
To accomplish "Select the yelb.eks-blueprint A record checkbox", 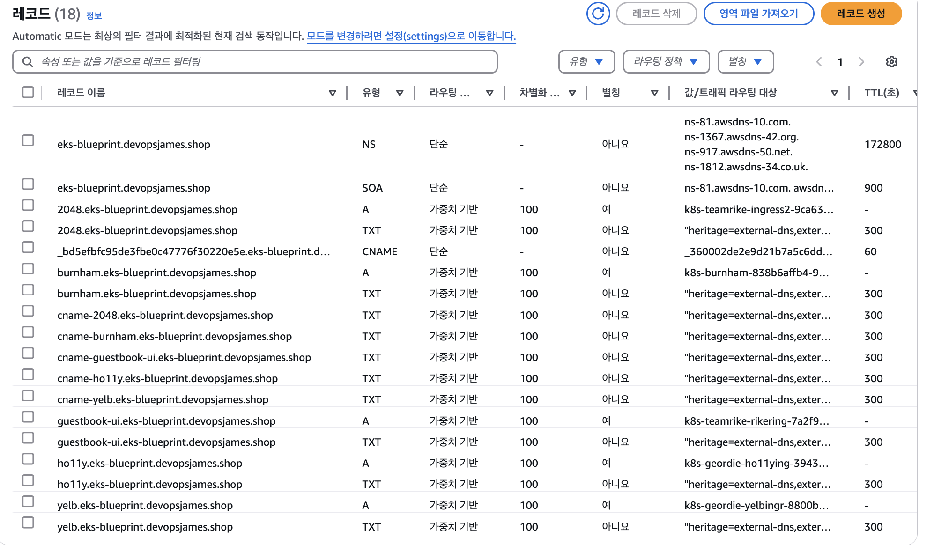I will (28, 501).
